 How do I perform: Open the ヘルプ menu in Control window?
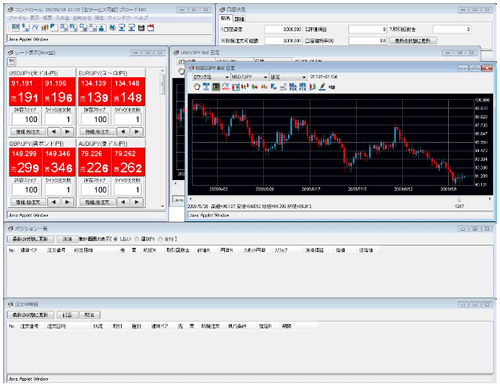click(141, 18)
